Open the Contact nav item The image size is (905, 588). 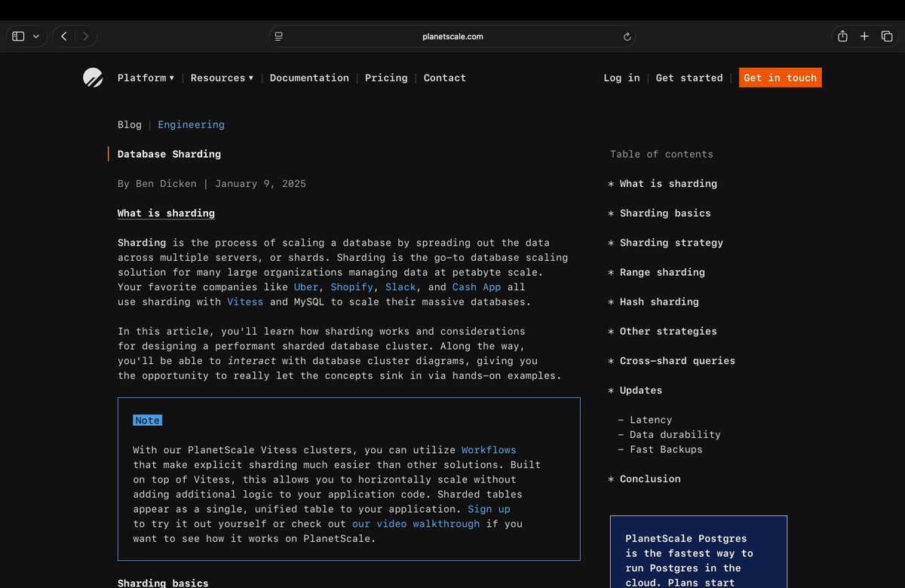pos(445,78)
